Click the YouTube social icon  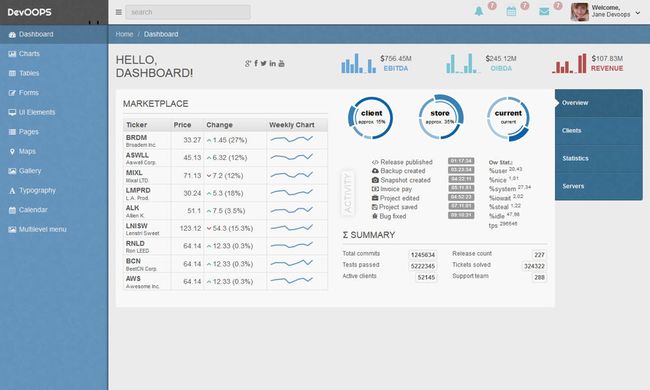point(281,63)
